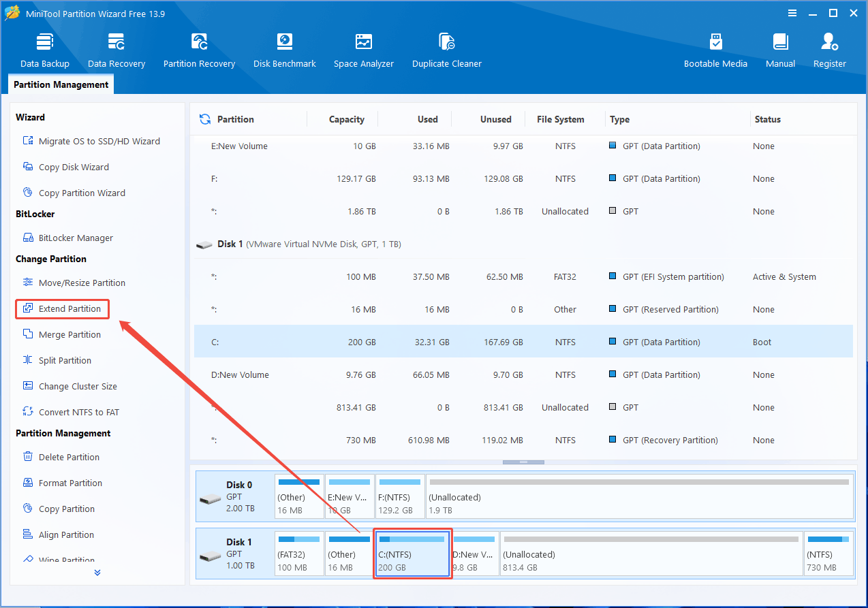
Task: Open Data Backup tool
Action: pyautogui.click(x=45, y=50)
